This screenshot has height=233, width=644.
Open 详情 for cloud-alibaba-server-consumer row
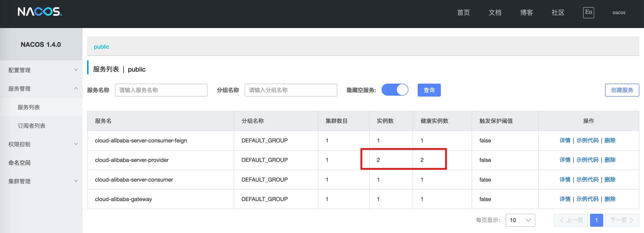[565, 179]
